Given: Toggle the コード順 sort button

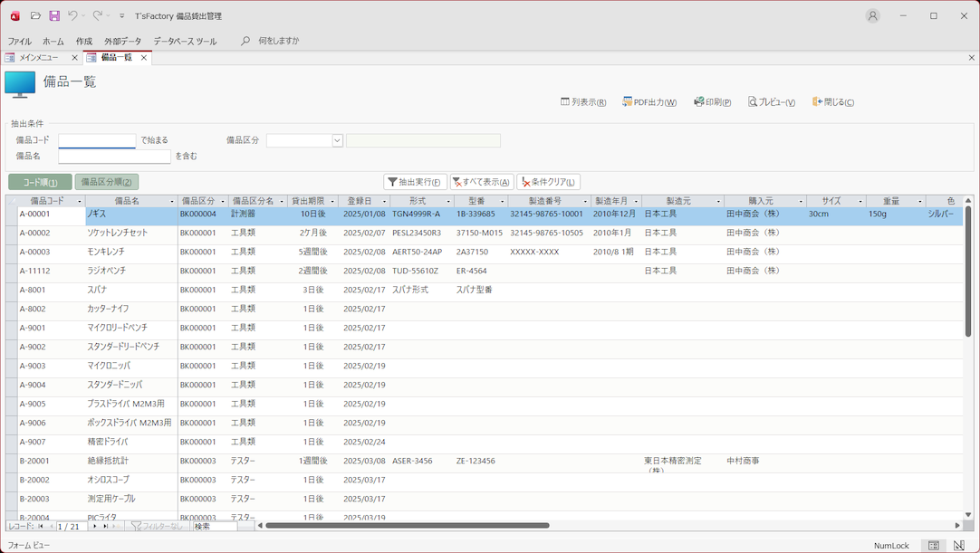Looking at the screenshot, I should pyautogui.click(x=40, y=182).
